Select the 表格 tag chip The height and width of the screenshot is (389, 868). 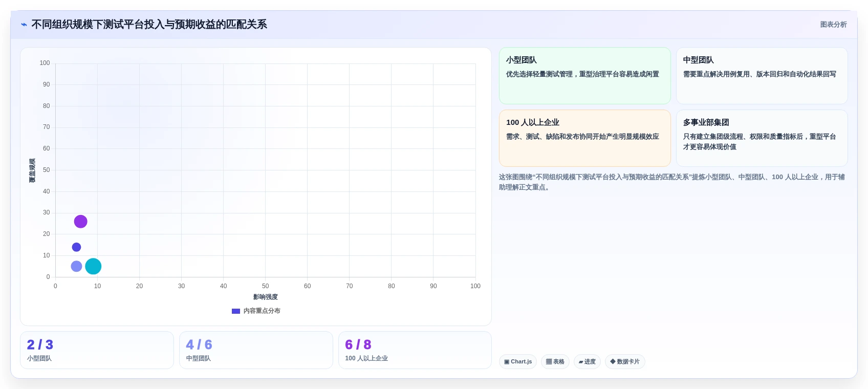[555, 362]
